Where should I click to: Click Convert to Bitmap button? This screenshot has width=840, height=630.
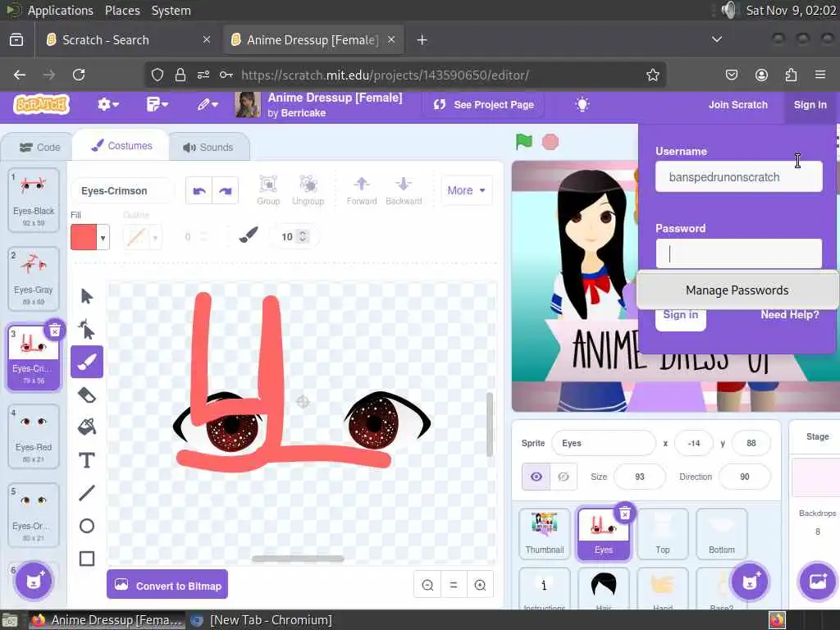(x=167, y=585)
